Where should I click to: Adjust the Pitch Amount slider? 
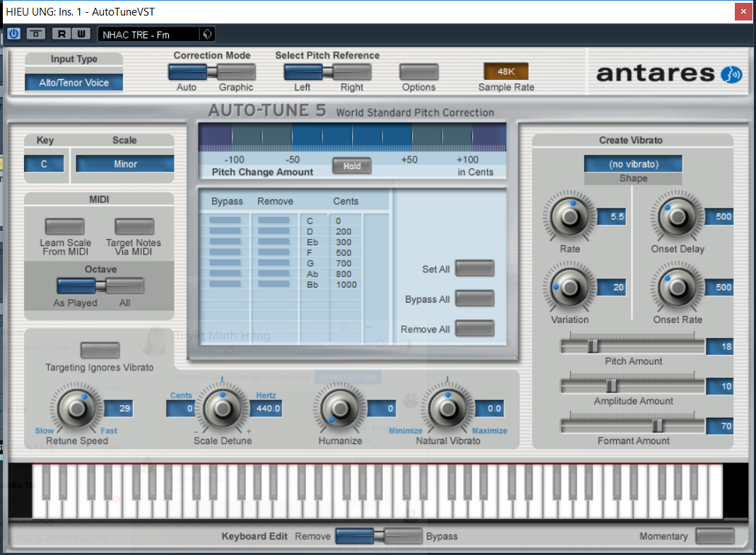(593, 346)
